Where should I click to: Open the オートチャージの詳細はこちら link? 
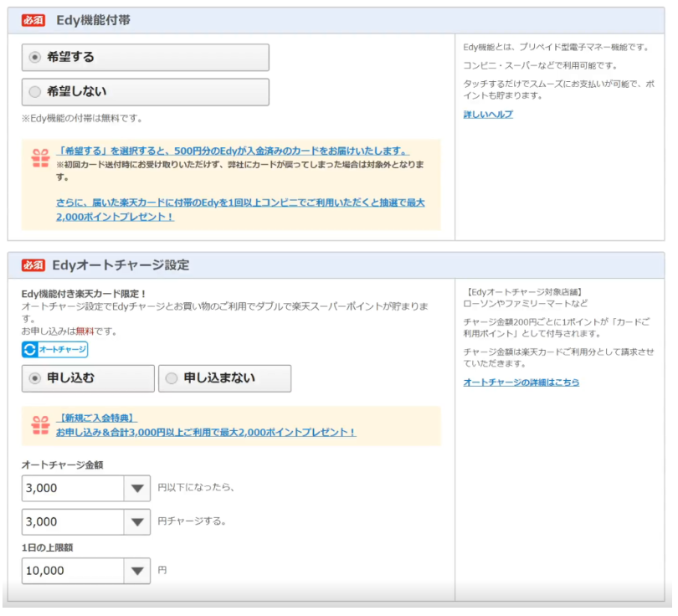pyautogui.click(x=521, y=382)
